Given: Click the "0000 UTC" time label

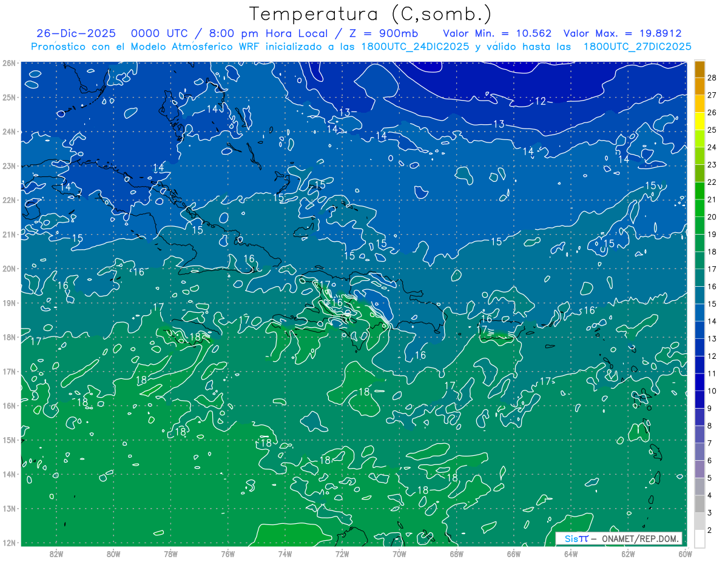Looking at the screenshot, I should pyautogui.click(x=161, y=33).
